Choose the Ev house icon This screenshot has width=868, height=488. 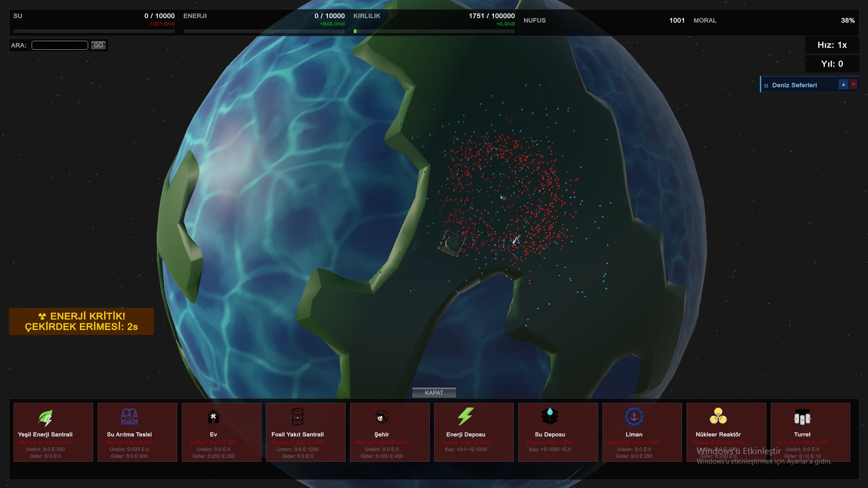[213, 416]
